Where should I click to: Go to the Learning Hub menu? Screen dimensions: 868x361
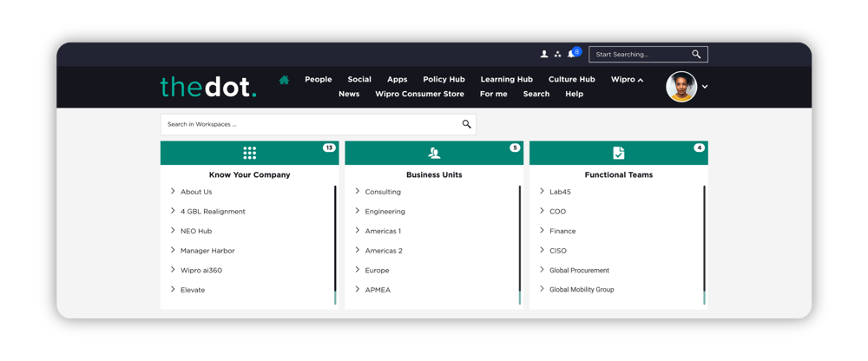click(x=506, y=80)
